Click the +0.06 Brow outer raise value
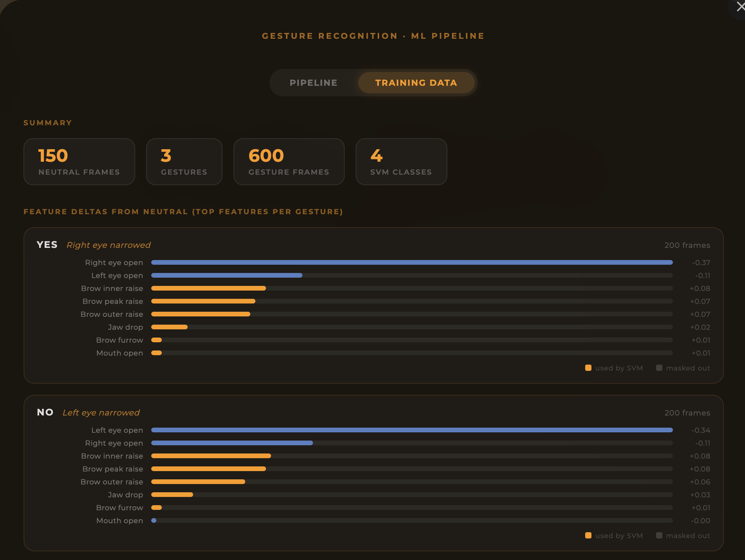The width and height of the screenshot is (745, 560). [700, 482]
